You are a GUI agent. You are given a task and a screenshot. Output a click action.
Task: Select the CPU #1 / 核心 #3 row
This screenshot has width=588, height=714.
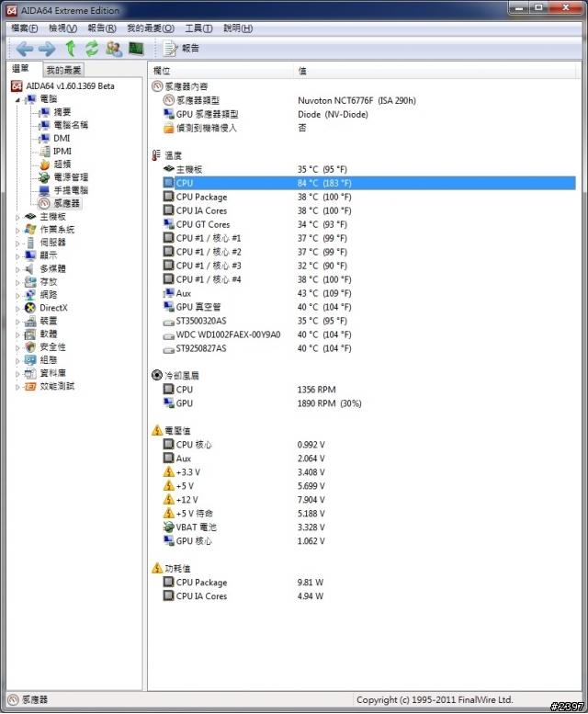point(369,266)
